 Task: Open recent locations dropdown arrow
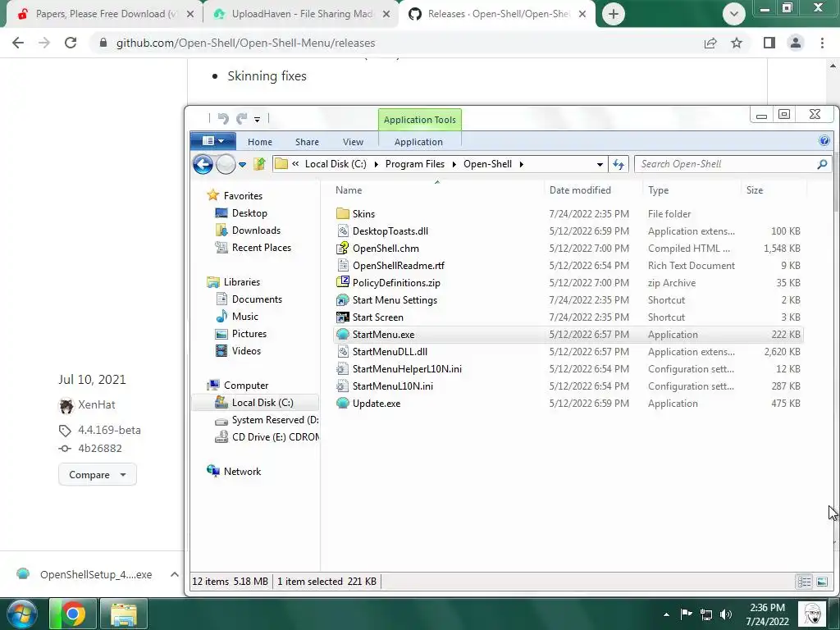click(242, 164)
